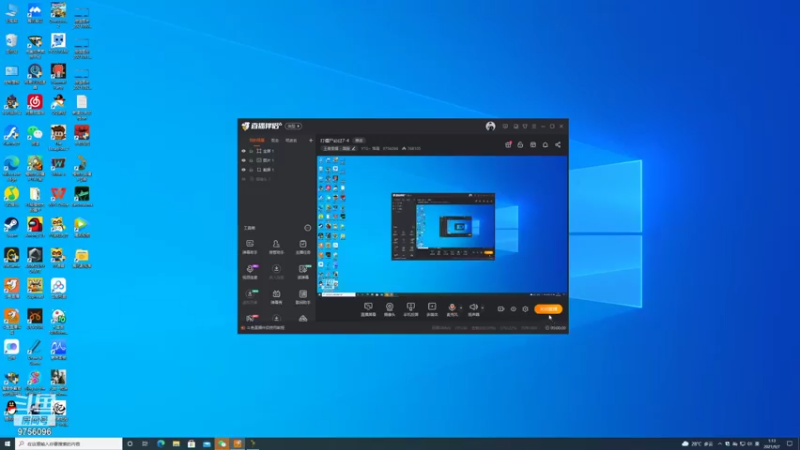
Task: Hide the image source layer
Action: [x=243, y=160]
